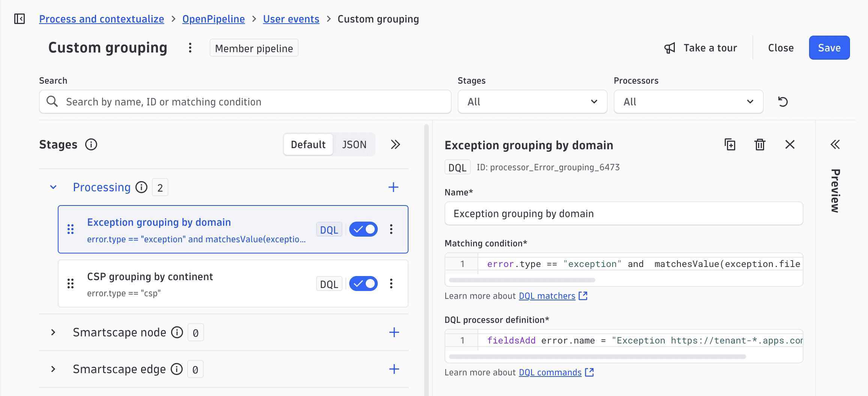The image size is (868, 396).
Task: Collapse the Processing stage
Action: (53, 187)
